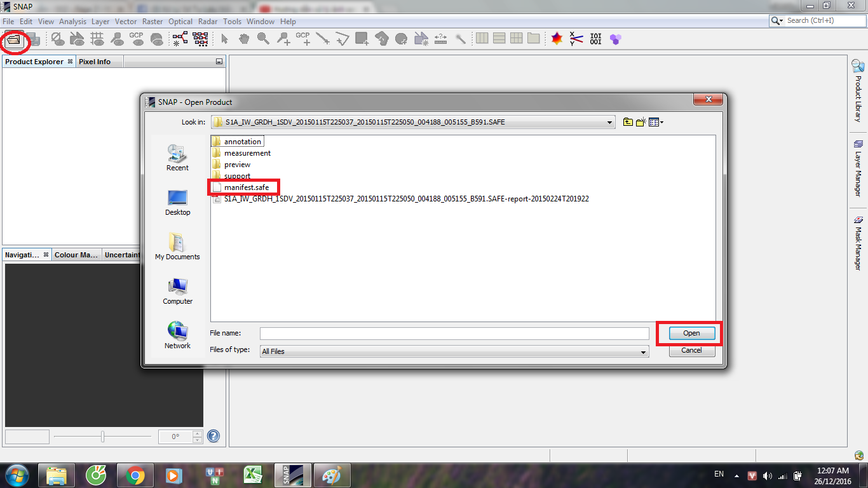The height and width of the screenshot is (488, 868).
Task: Expand the Look in folder dropdown
Action: pos(610,122)
